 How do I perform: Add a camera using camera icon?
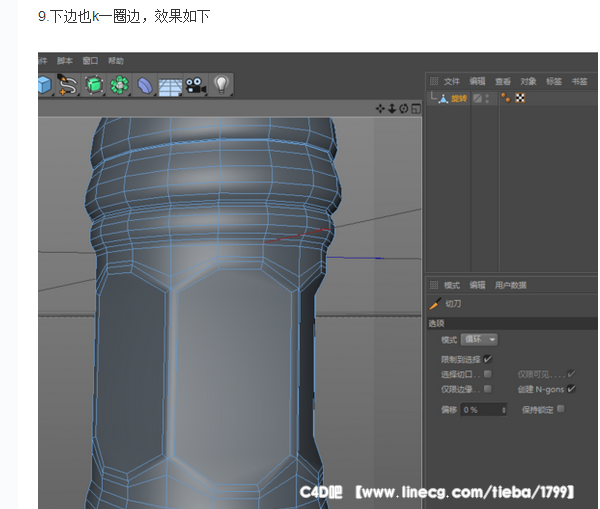(195, 85)
